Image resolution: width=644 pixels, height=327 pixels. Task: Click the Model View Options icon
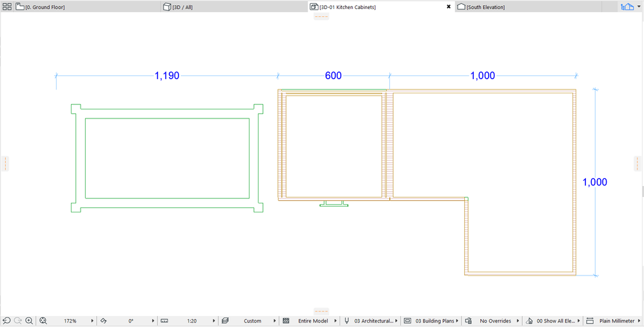click(407, 321)
